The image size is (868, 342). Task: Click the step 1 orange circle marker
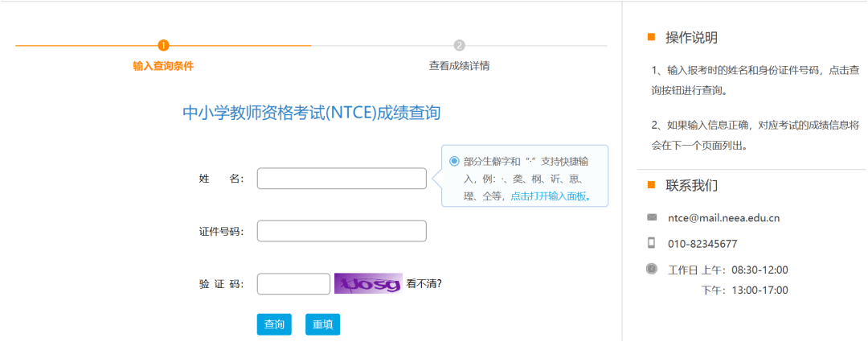[x=163, y=46]
